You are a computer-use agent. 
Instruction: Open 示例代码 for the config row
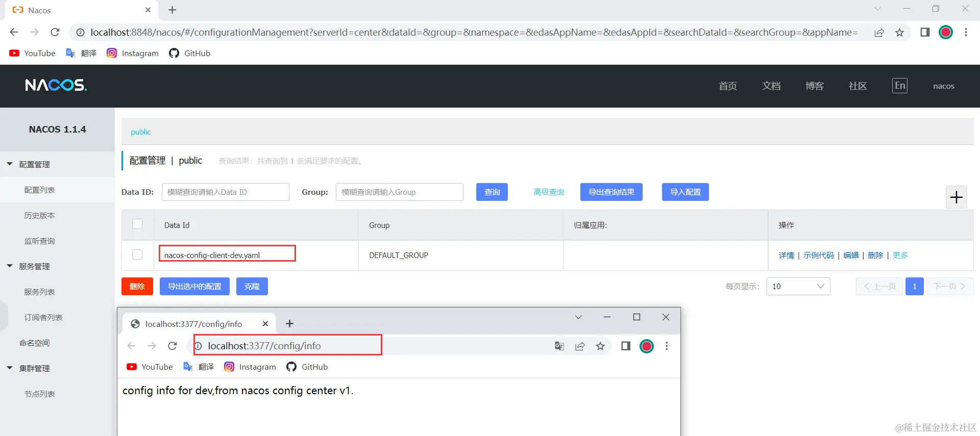[x=819, y=255]
